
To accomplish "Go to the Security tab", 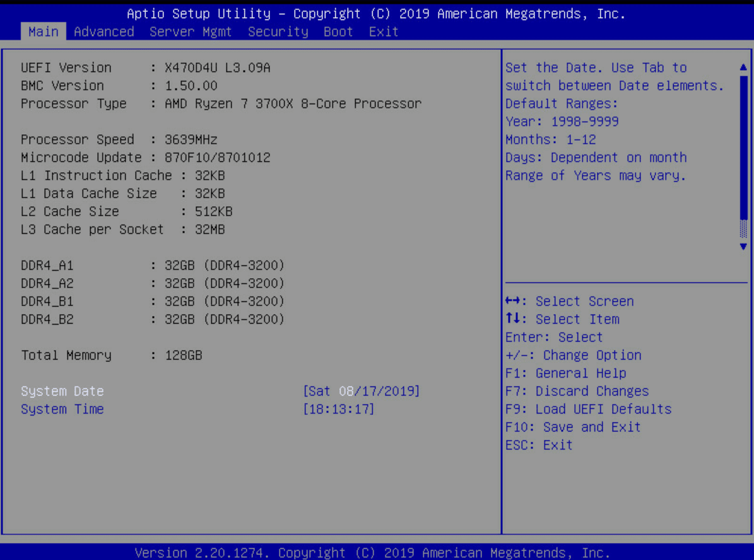I will pyautogui.click(x=278, y=32).
